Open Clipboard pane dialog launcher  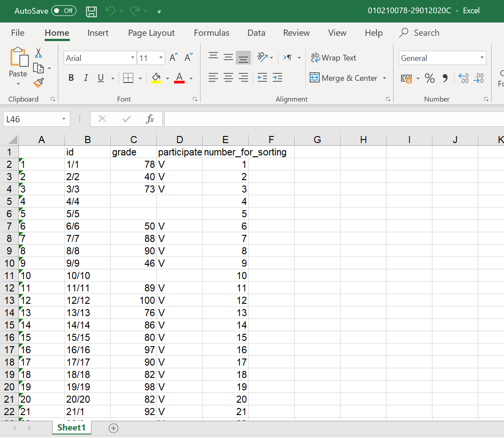coord(53,99)
